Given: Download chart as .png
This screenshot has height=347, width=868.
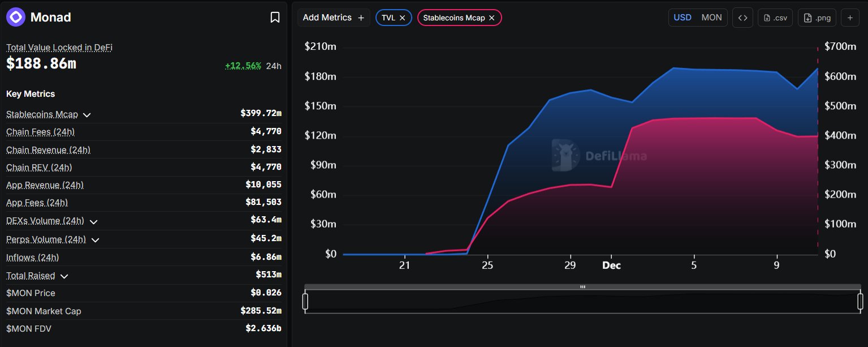Looking at the screenshot, I should click(x=817, y=18).
